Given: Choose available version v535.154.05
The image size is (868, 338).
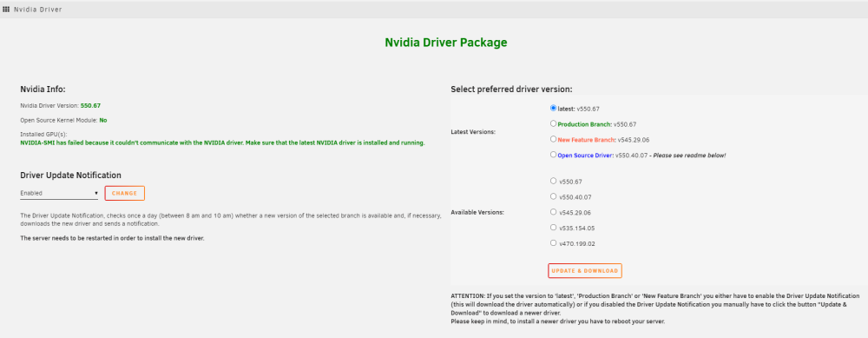Looking at the screenshot, I should (x=554, y=227).
